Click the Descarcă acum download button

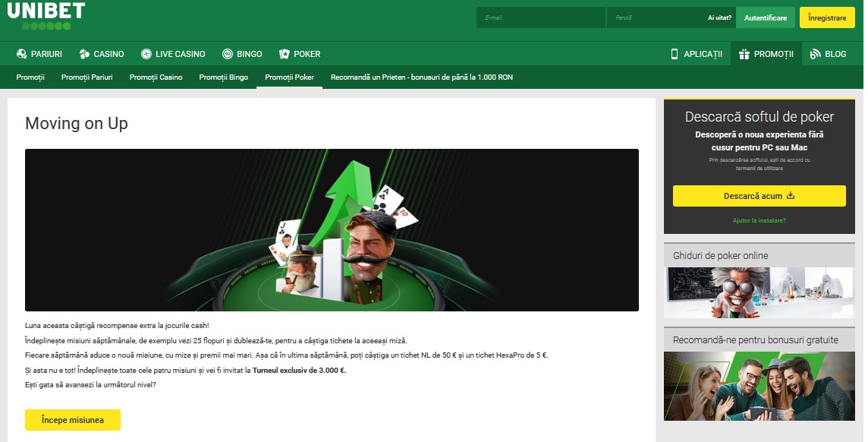[759, 196]
